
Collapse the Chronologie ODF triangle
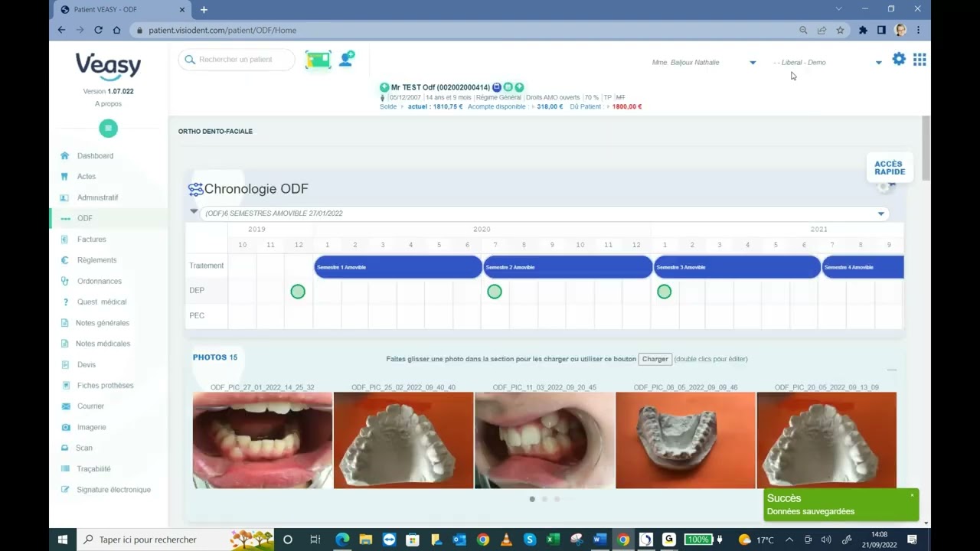point(194,211)
